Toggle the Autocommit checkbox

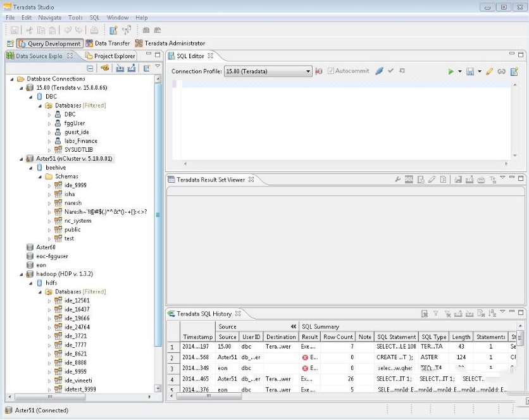[330, 71]
